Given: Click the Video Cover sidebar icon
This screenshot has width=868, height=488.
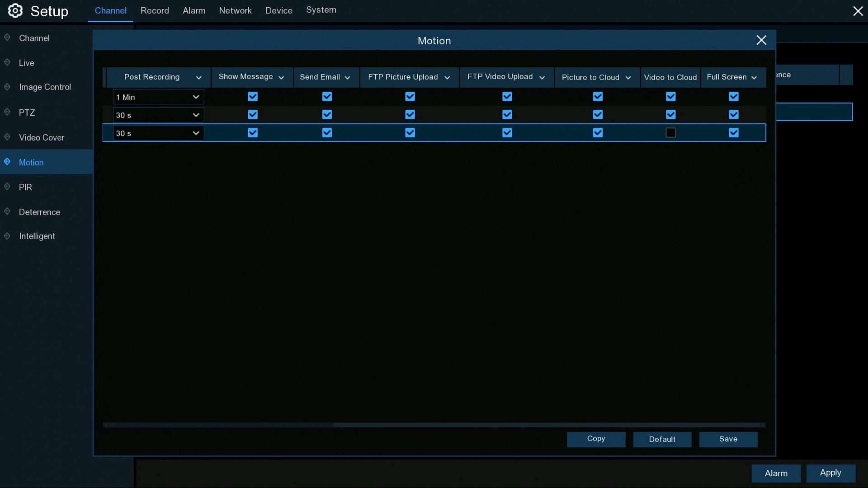Looking at the screenshot, I should click(x=7, y=137).
